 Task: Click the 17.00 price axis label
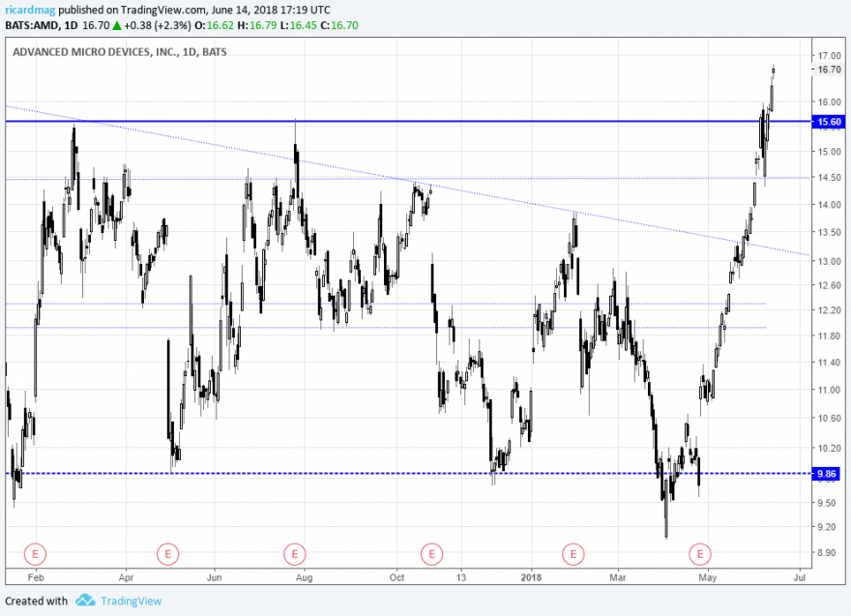tap(829, 56)
